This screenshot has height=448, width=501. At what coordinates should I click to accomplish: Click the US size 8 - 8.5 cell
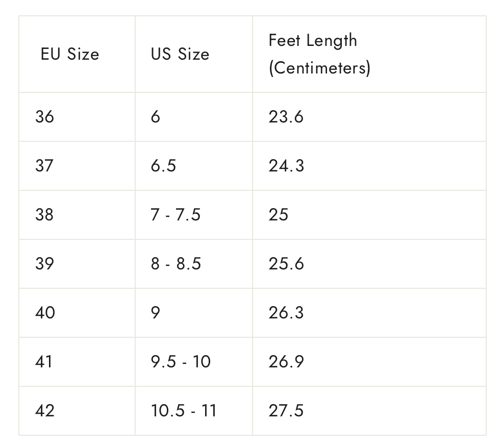coord(176,264)
